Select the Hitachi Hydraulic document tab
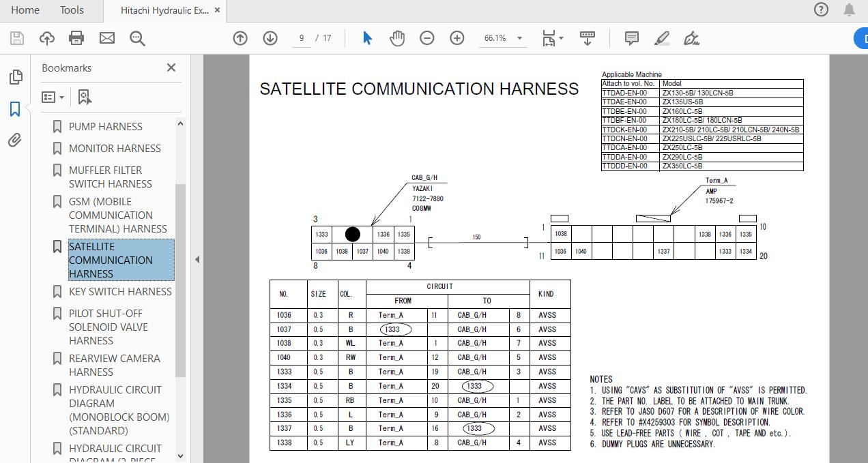868x463 pixels. coord(164,10)
